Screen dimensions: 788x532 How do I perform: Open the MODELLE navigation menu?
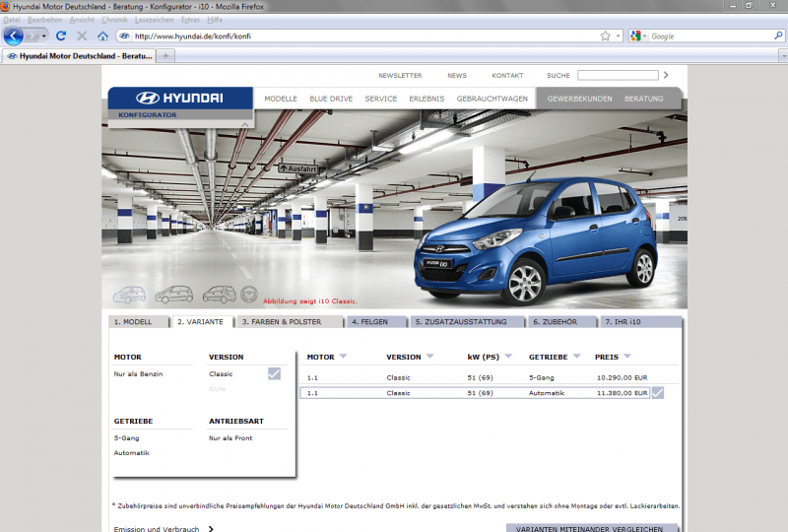pyautogui.click(x=281, y=99)
